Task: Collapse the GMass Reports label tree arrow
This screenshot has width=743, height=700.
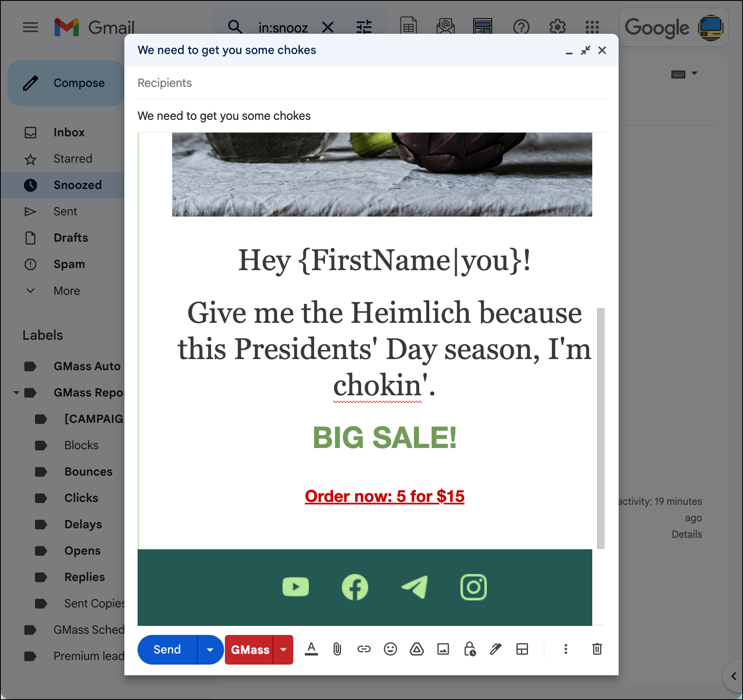Action: [x=16, y=393]
